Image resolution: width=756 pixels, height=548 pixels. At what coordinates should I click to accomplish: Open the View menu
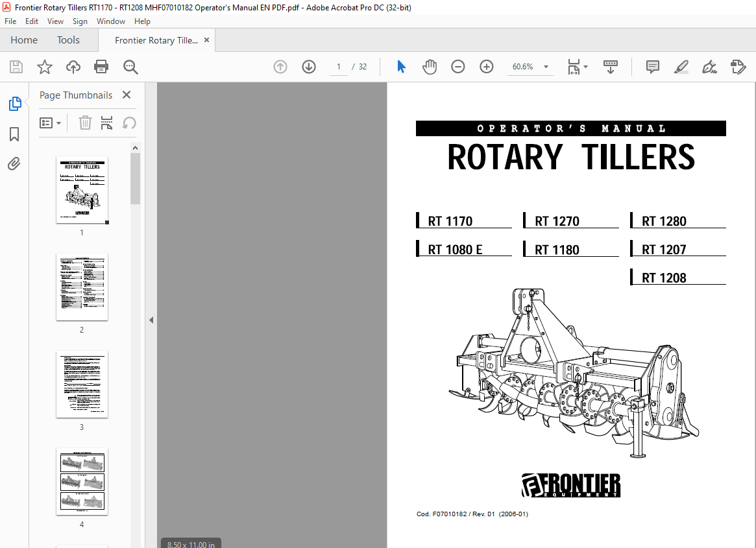pyautogui.click(x=55, y=21)
